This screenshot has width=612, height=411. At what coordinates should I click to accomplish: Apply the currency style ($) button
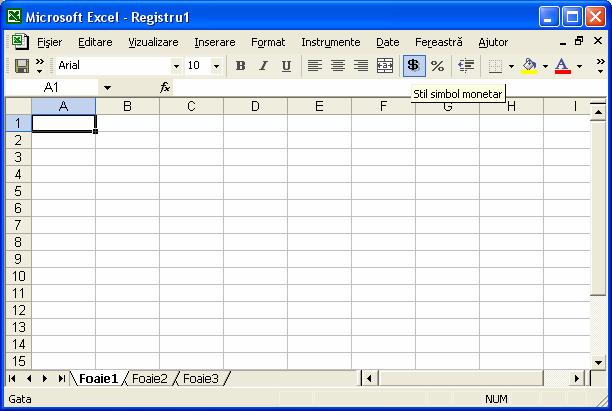[413, 66]
